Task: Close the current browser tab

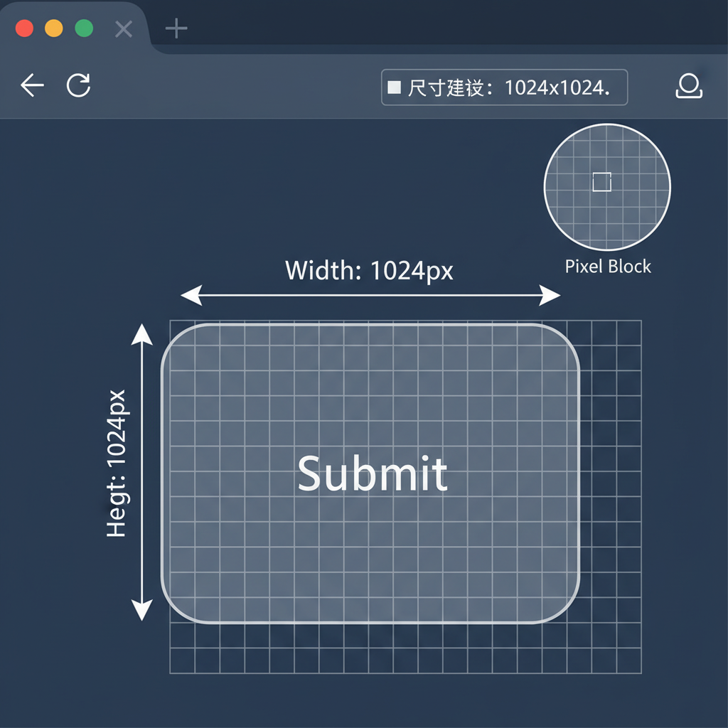Action: 124,29
